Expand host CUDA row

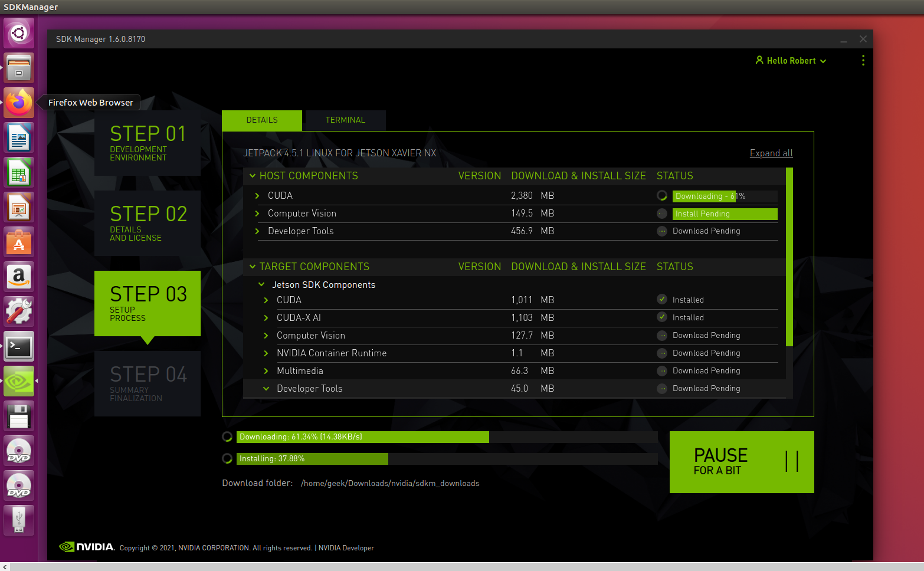point(257,196)
